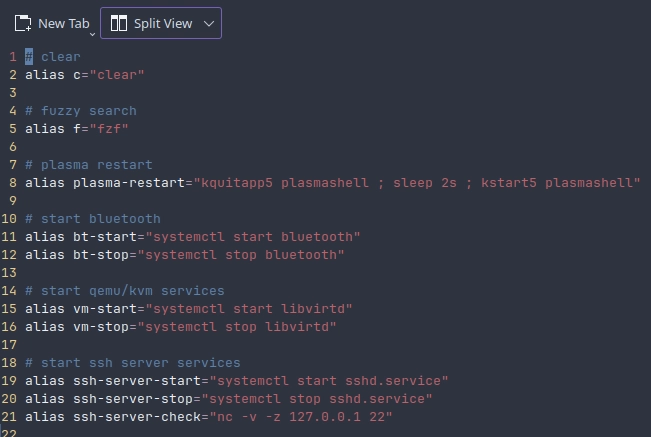The width and height of the screenshot is (651, 437).
Task: Click the 127.0.0.1 address on line 21
Action: (x=325, y=417)
